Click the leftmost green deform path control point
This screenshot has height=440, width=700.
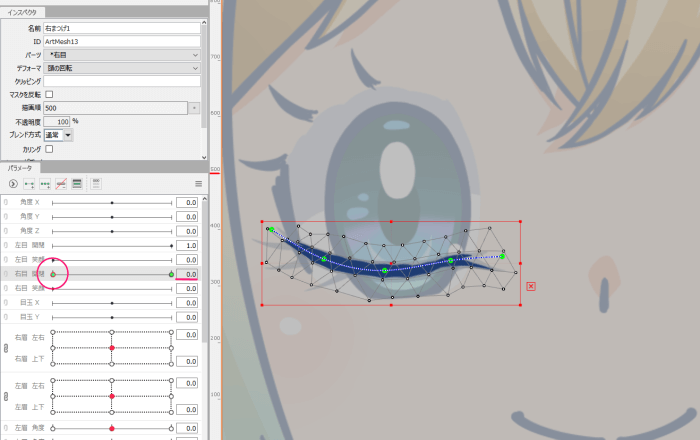(x=271, y=229)
